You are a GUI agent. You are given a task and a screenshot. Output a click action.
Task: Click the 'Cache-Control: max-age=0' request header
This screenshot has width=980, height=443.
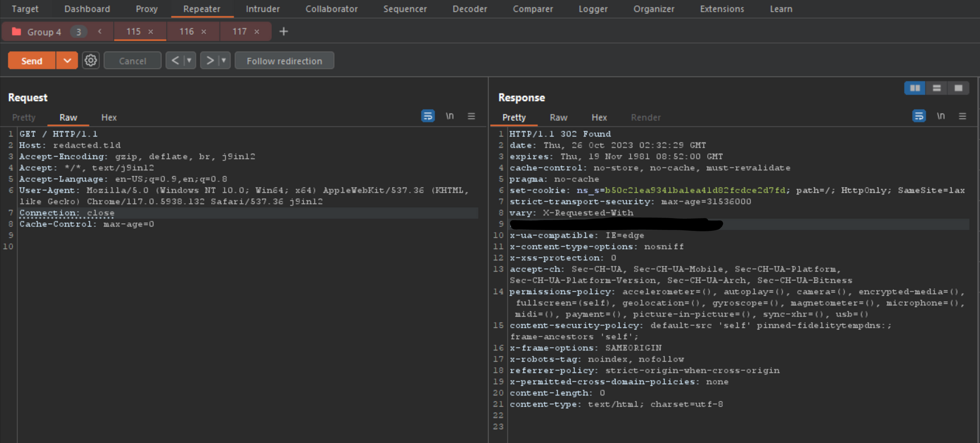[87, 224]
